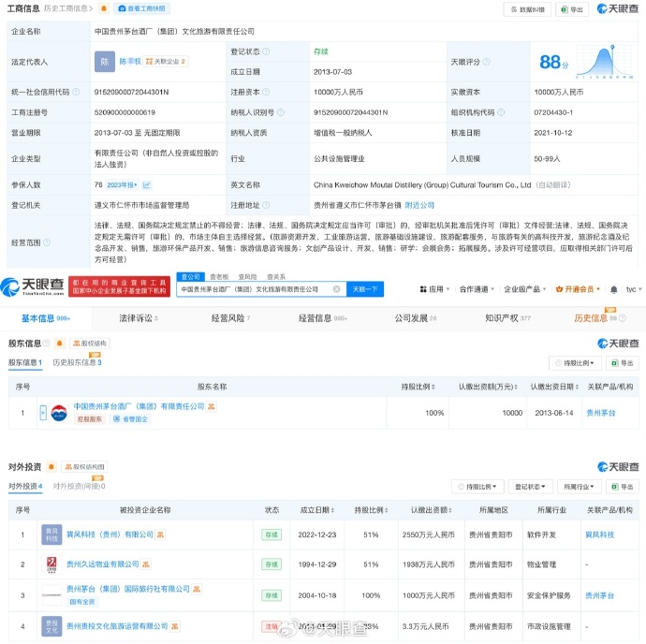Expand the 2023年报 dropdown

pos(122,185)
